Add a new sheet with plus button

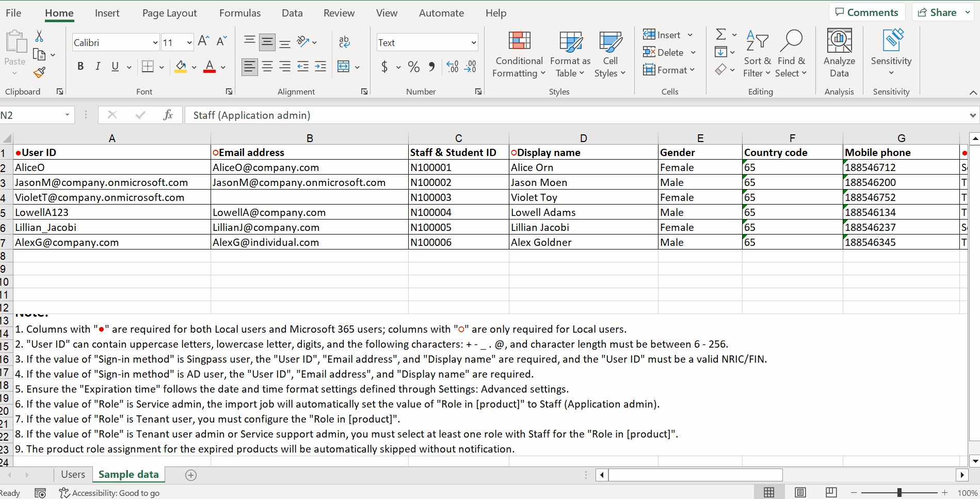pos(191,475)
